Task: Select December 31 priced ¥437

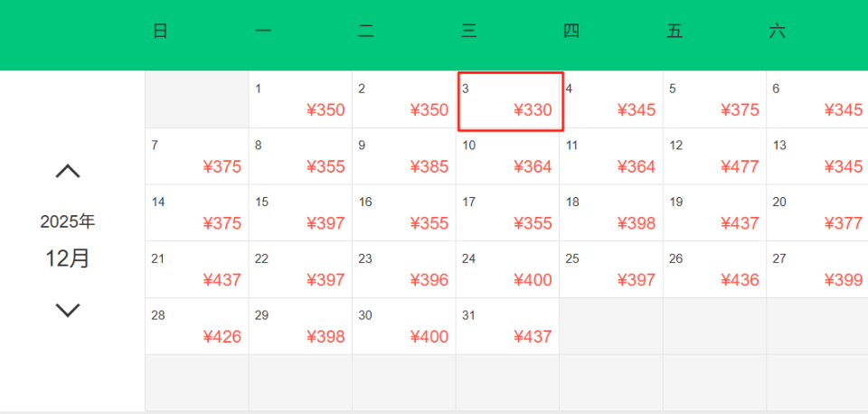Action: (507, 326)
